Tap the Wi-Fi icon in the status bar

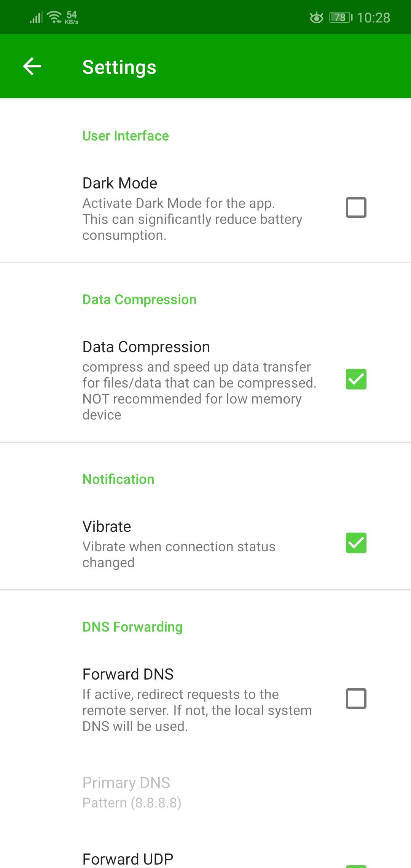(x=55, y=17)
